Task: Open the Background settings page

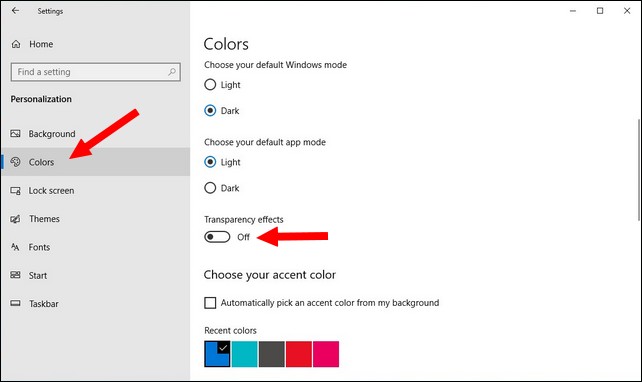Action: [x=95, y=133]
